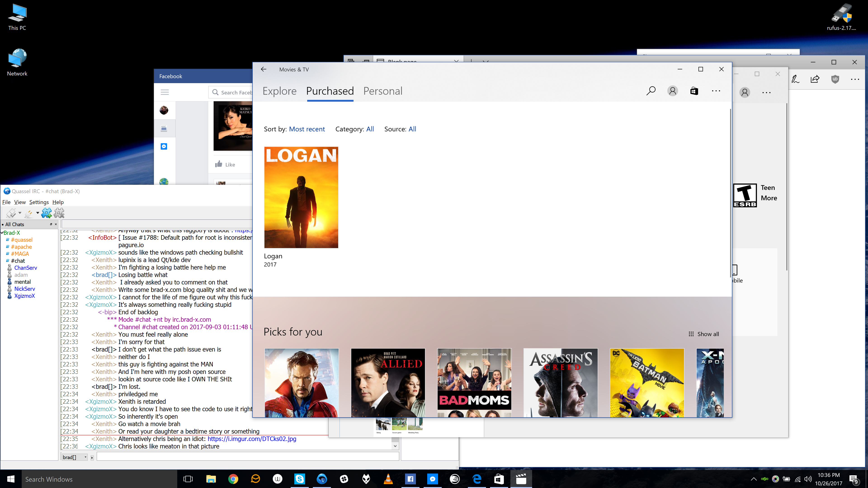
Task: Click the Search Facebook field
Action: tap(231, 92)
